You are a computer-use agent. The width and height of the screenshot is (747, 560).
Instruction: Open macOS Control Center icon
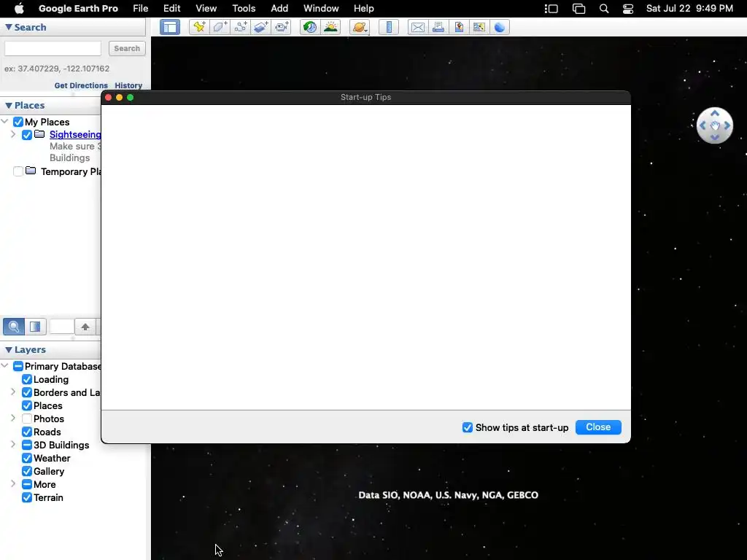coord(628,9)
